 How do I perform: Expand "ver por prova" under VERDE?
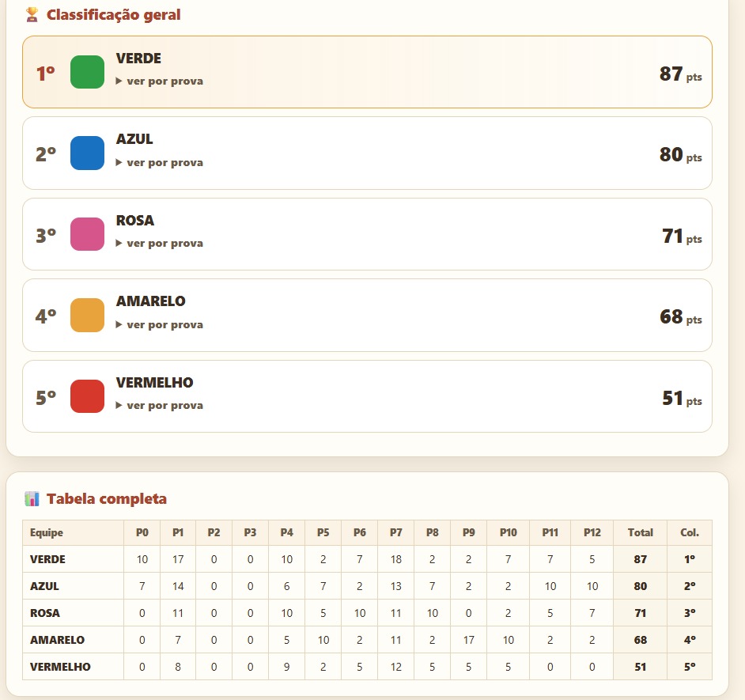160,81
